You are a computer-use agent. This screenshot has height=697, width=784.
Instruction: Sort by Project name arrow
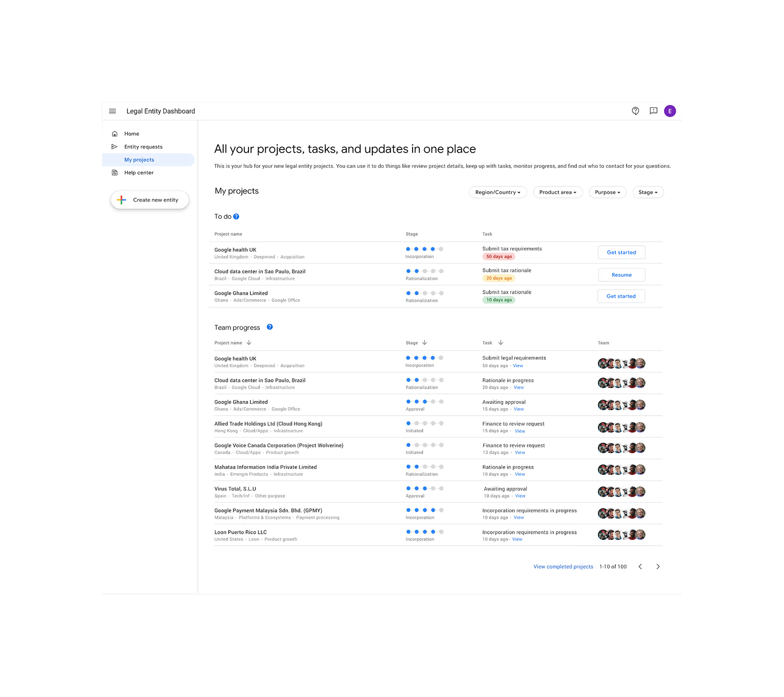pyautogui.click(x=249, y=343)
